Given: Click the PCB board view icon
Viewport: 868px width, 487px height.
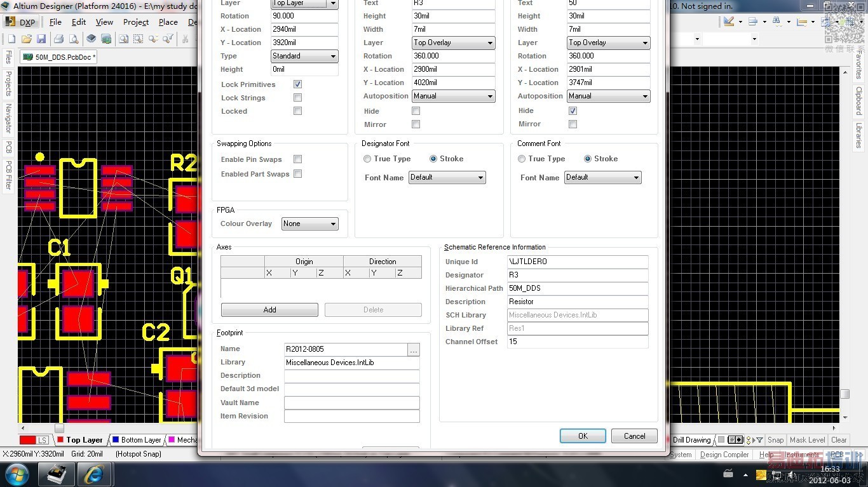Looking at the screenshot, I should pyautogui.click(x=106, y=39).
